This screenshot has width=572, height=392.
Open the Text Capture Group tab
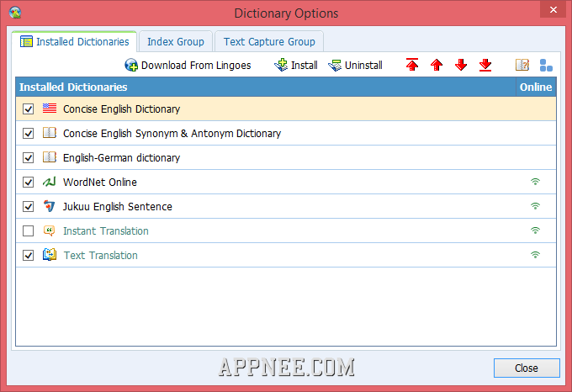[269, 41]
